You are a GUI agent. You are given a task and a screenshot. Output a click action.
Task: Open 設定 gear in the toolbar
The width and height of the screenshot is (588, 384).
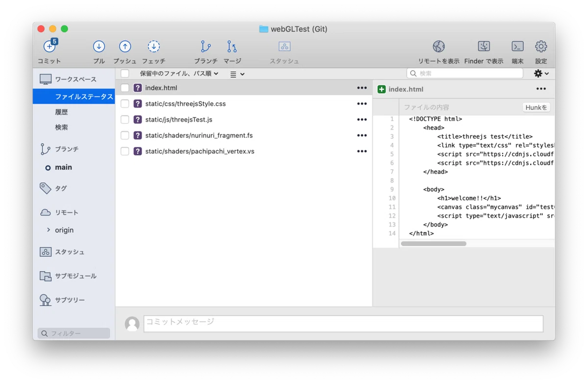point(541,47)
